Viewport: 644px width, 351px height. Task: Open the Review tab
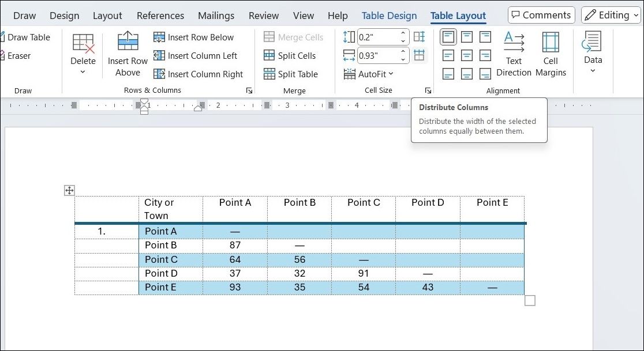click(264, 16)
